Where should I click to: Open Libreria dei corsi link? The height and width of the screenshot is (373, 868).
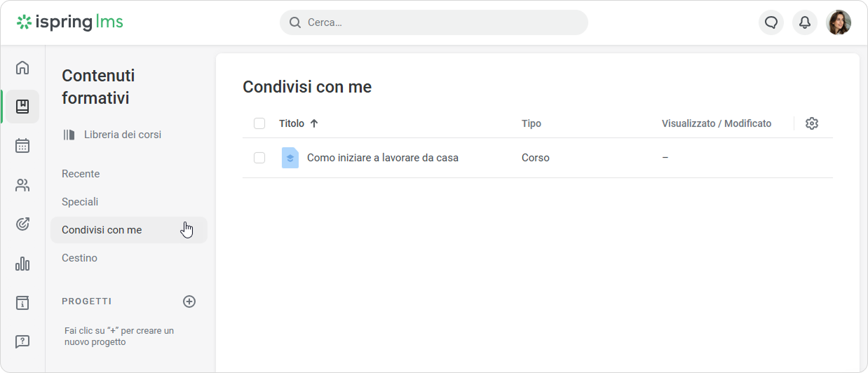pyautogui.click(x=122, y=135)
